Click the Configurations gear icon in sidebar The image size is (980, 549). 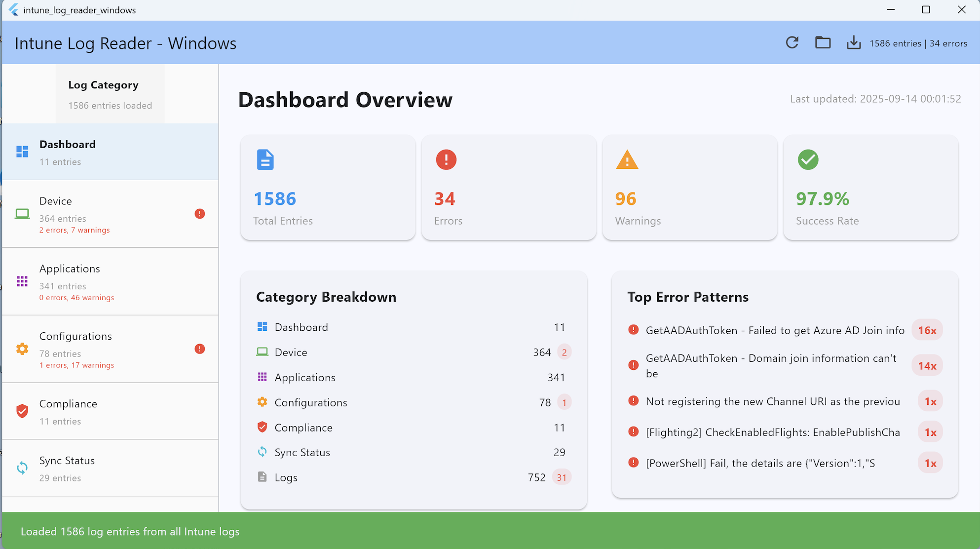pyautogui.click(x=22, y=349)
